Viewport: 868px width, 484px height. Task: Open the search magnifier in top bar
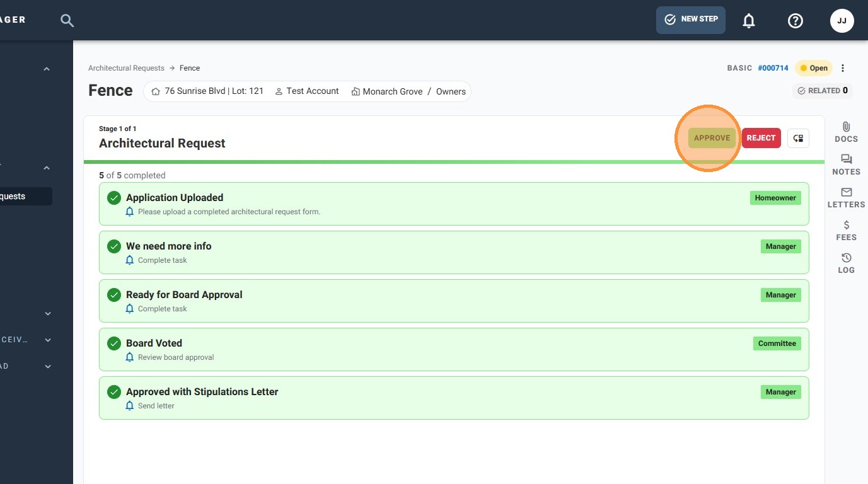click(x=67, y=20)
